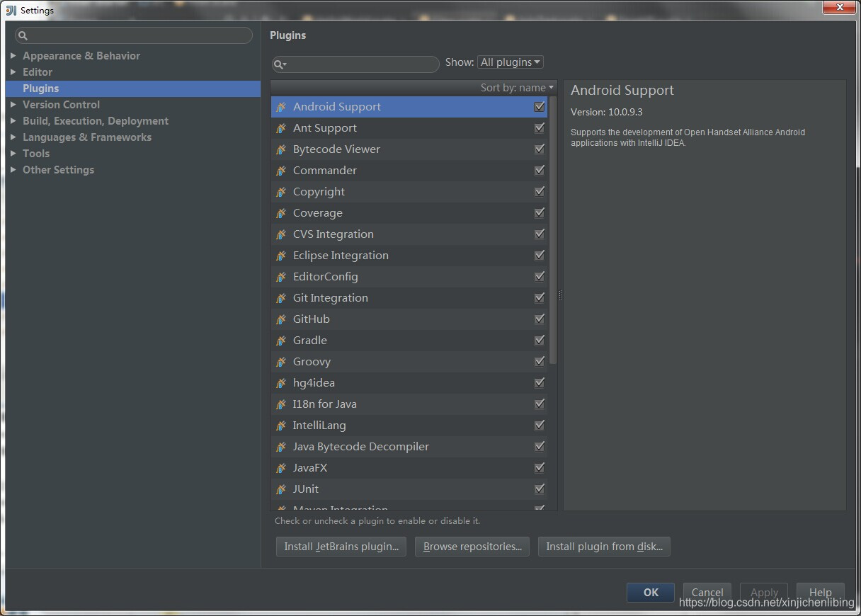This screenshot has height=616, width=861.
Task: Confirm settings with the OK button
Action: 651,593
